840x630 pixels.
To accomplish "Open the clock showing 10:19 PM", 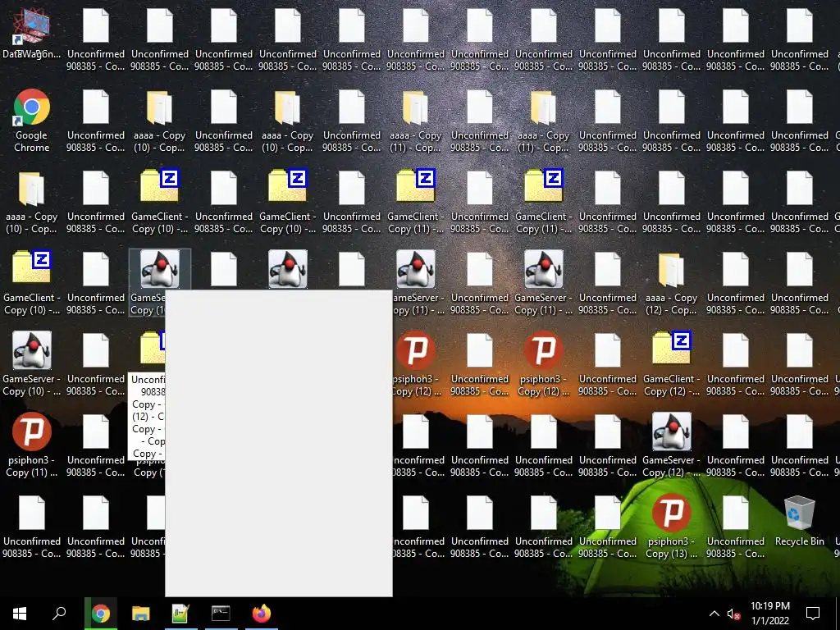I will (x=769, y=614).
